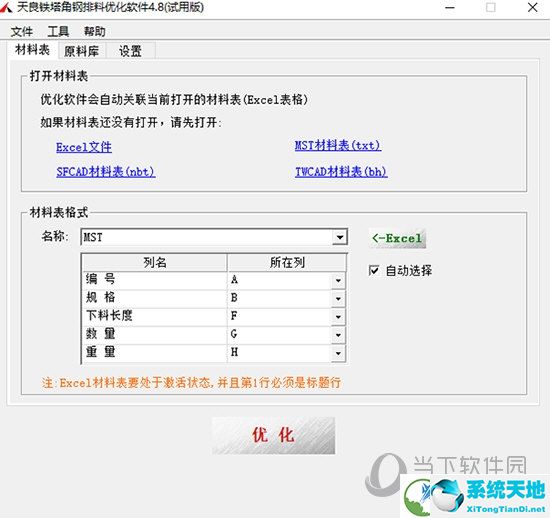The height and width of the screenshot is (518, 550).
Task: Open the 帮助 menu
Action: click(x=94, y=32)
